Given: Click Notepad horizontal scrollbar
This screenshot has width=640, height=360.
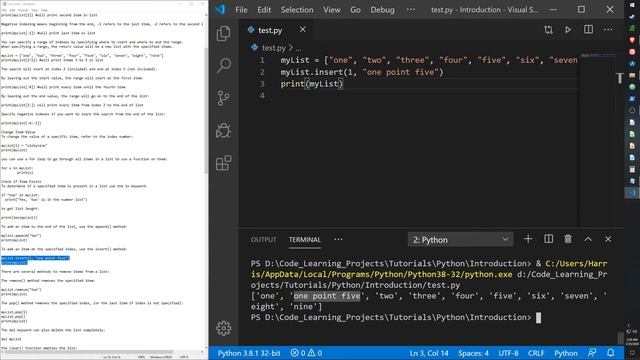Looking at the screenshot, I should point(89,351).
